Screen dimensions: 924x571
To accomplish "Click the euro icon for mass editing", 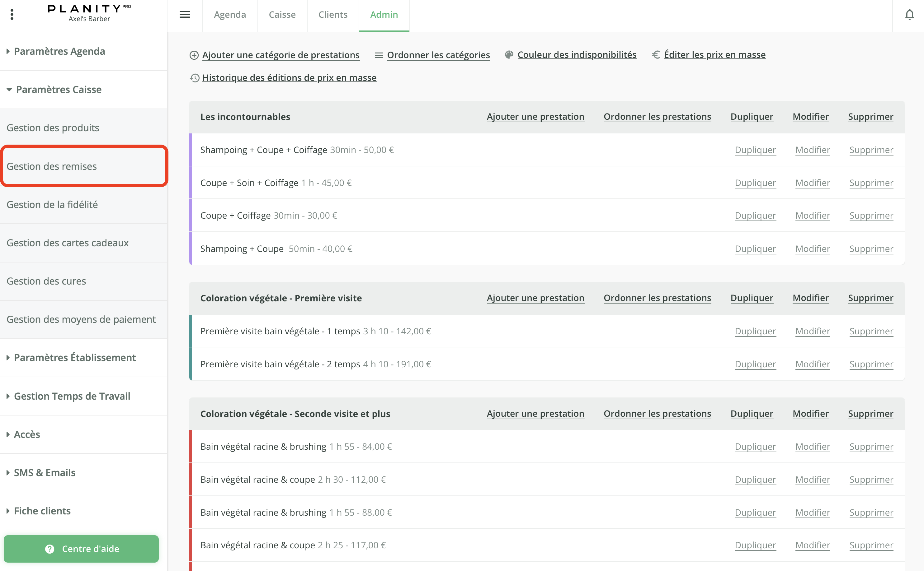I will (x=656, y=55).
